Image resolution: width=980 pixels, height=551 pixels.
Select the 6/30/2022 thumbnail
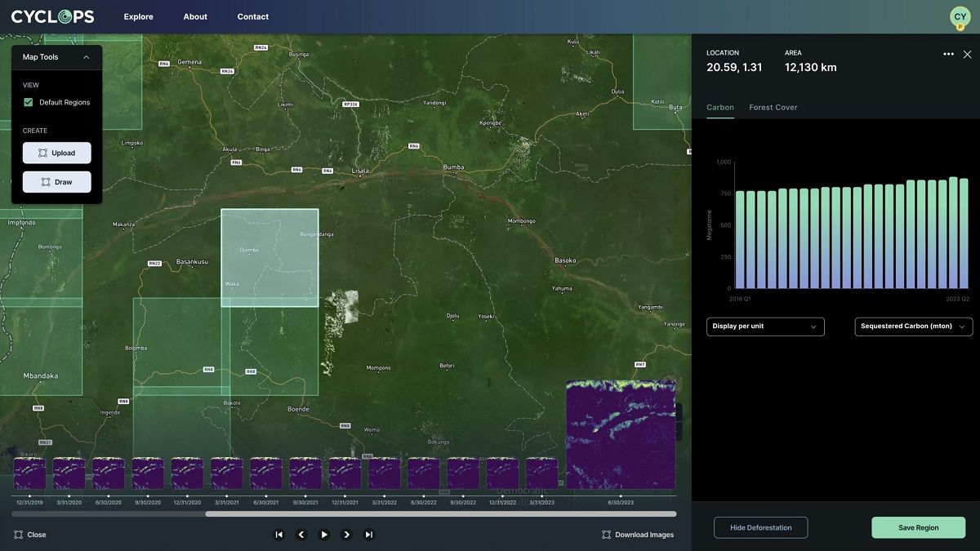click(x=424, y=473)
